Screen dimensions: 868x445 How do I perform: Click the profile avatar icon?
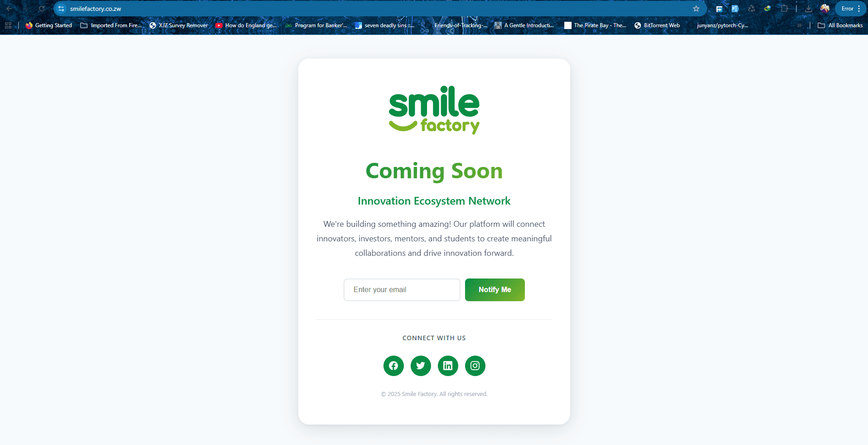click(x=825, y=9)
